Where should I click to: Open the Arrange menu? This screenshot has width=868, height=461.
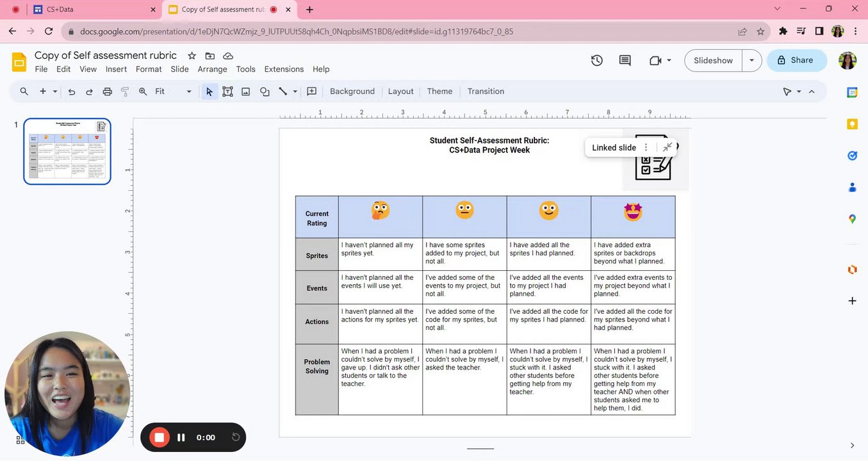pyautogui.click(x=212, y=69)
